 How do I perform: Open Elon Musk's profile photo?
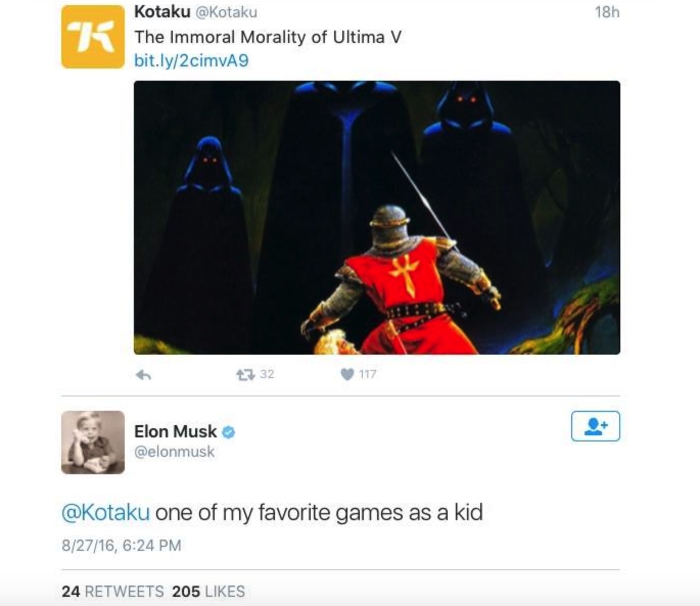tap(92, 442)
